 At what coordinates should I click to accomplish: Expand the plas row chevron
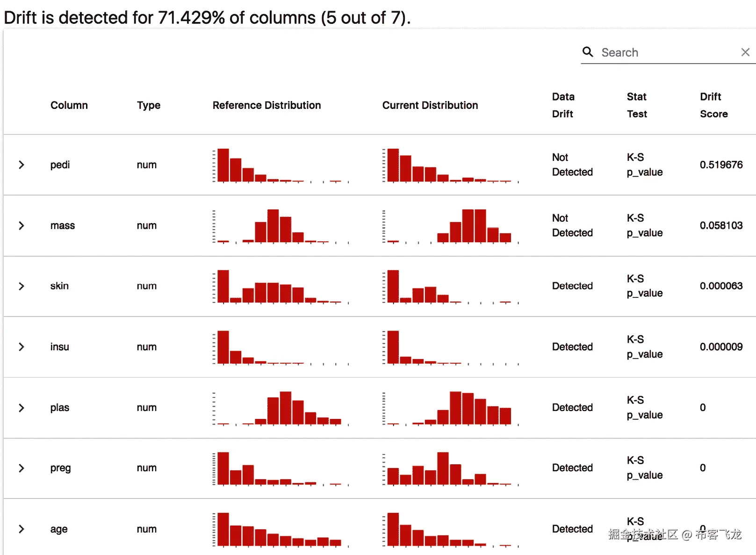pos(22,408)
